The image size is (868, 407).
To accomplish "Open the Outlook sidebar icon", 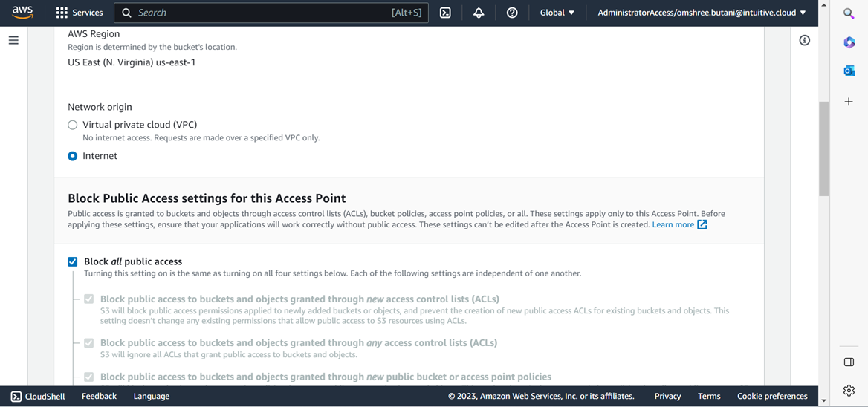I will tap(849, 71).
